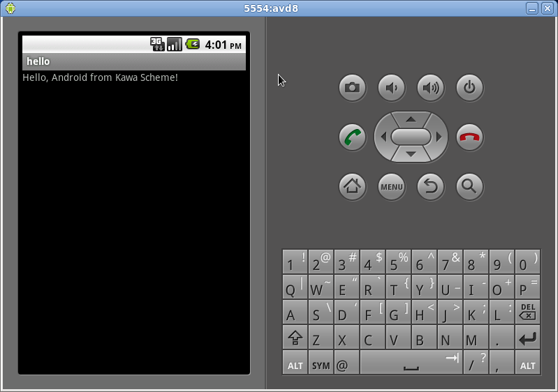Click the SYM key
558x392 pixels.
tap(321, 362)
